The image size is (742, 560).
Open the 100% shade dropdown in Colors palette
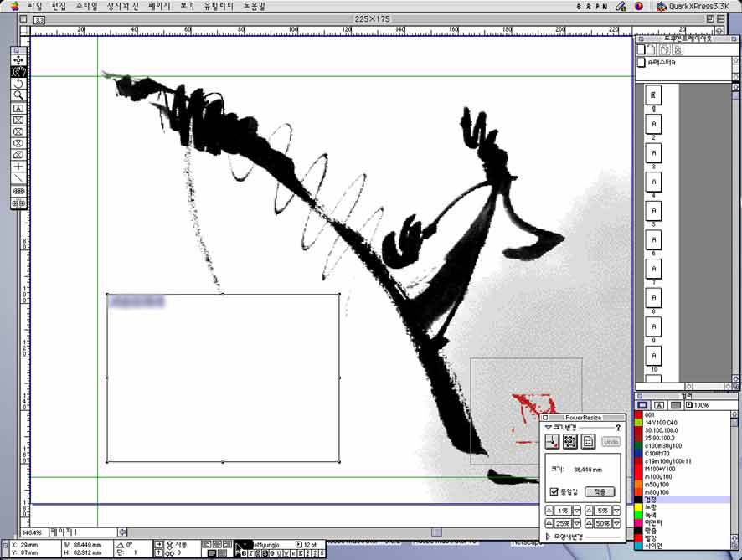(689, 405)
